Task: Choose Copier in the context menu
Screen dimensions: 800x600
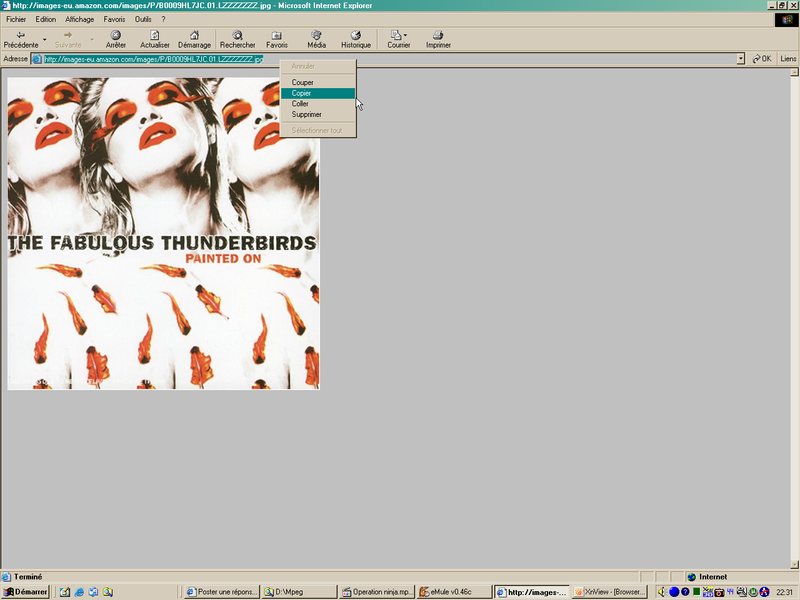Action: click(x=318, y=93)
